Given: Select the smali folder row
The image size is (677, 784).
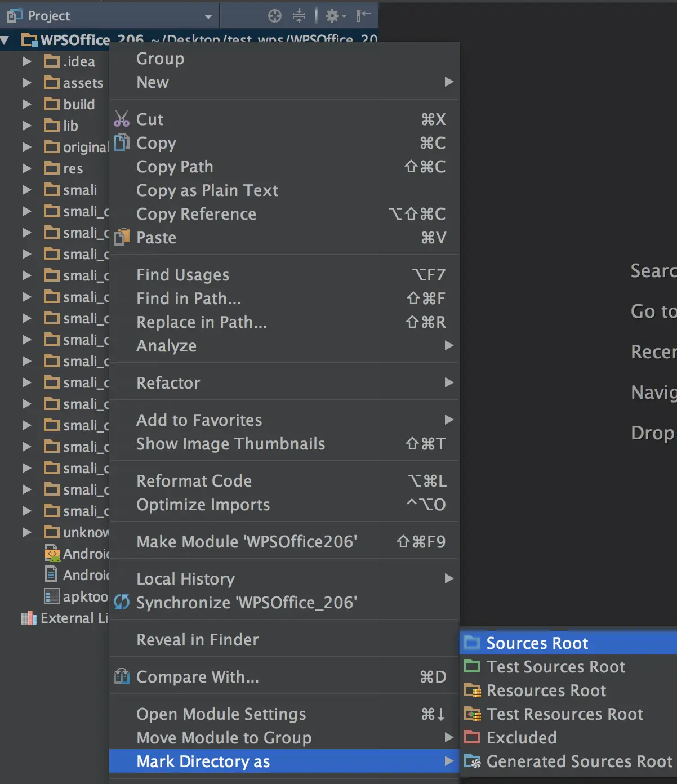Looking at the screenshot, I should pyautogui.click(x=55, y=189).
